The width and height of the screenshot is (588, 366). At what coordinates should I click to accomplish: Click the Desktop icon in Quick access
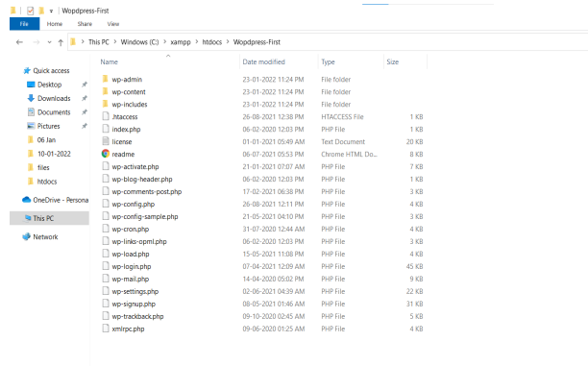[31, 85]
